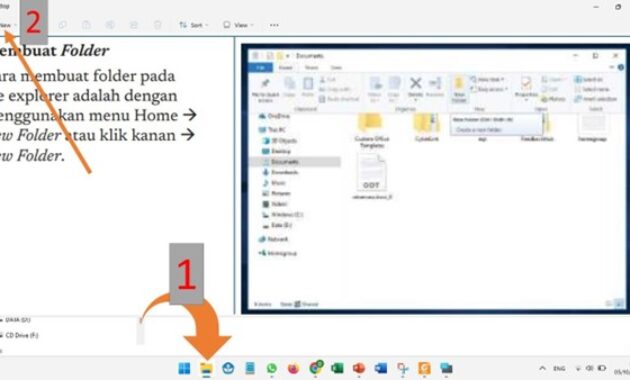Open the View dropdown in toolbar

239,25
